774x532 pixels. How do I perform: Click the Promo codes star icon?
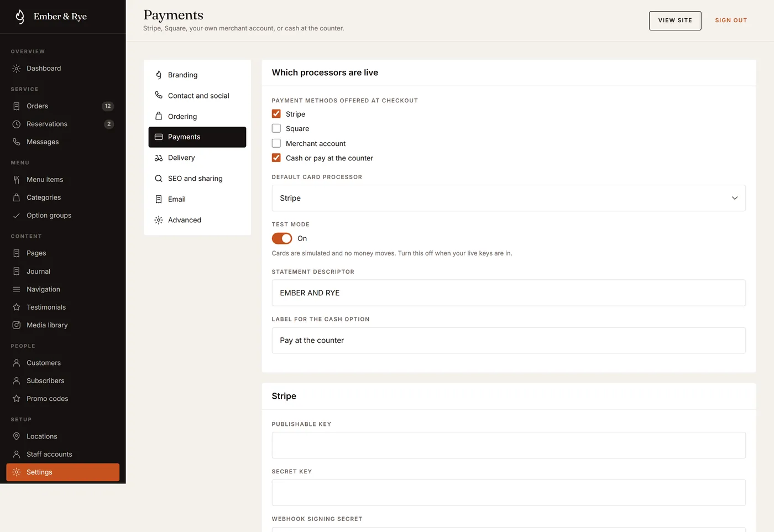17,399
